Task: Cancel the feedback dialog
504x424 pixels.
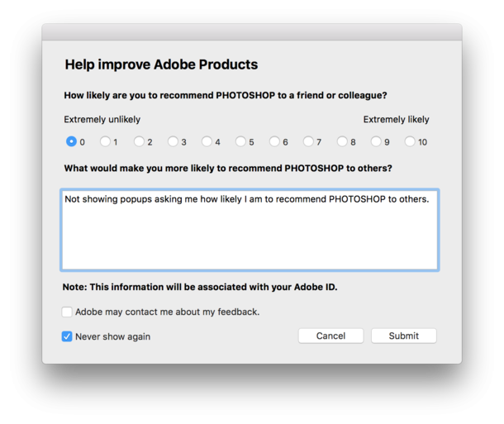Action: pos(330,336)
